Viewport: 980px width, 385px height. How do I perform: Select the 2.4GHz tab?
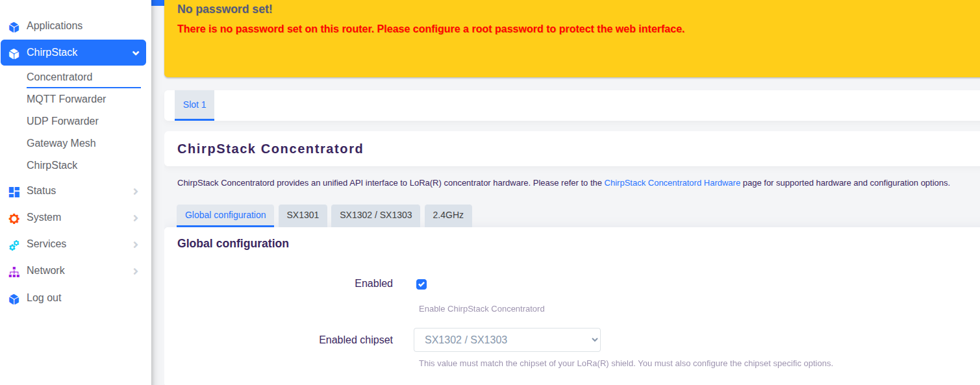pos(447,215)
